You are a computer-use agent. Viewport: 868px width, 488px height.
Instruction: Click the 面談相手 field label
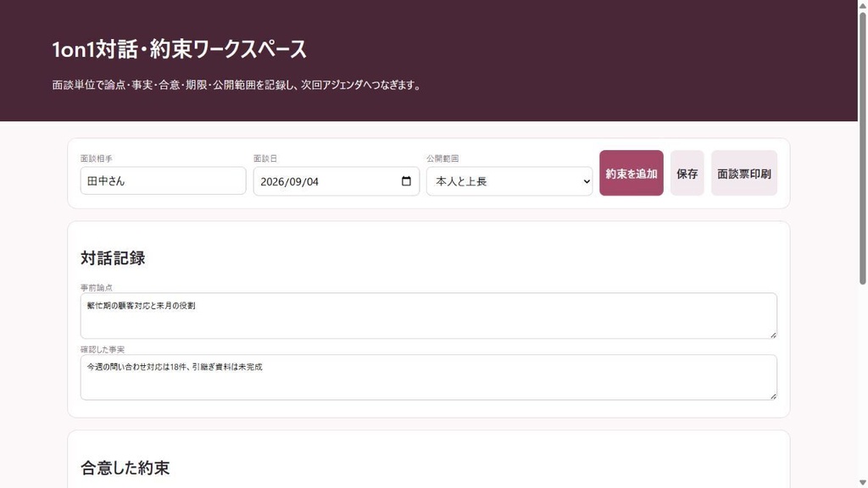[97, 158]
